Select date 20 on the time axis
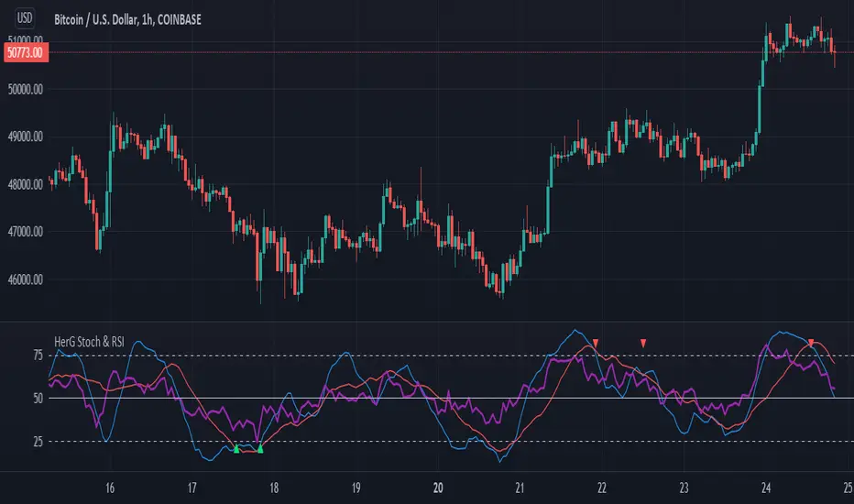854x504 pixels. [x=438, y=488]
